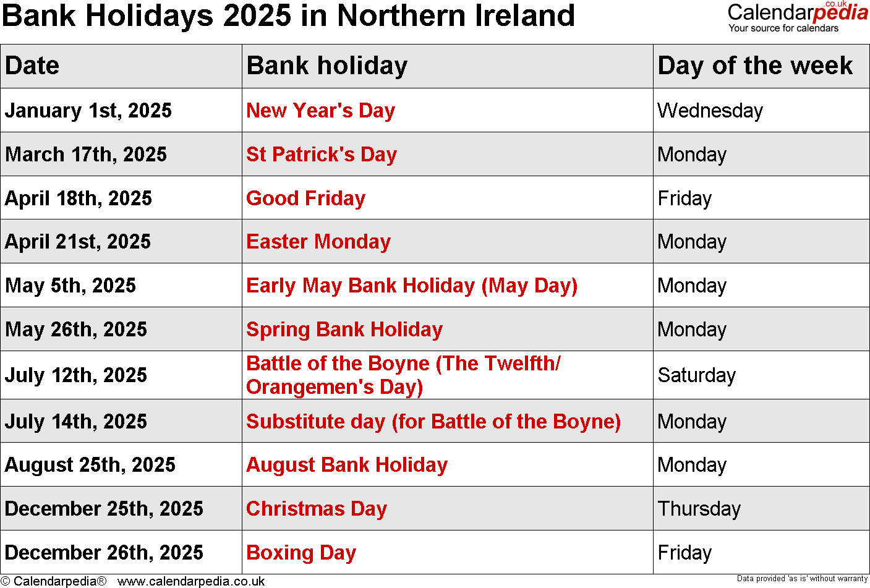
Task: Open the St Patrick's Day link
Action: coord(321,155)
